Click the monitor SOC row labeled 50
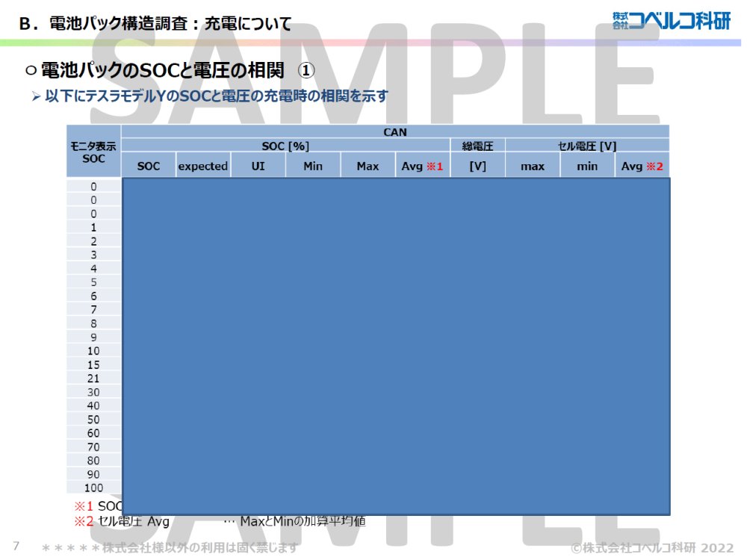The height and width of the screenshot is (560, 747). pos(94,420)
